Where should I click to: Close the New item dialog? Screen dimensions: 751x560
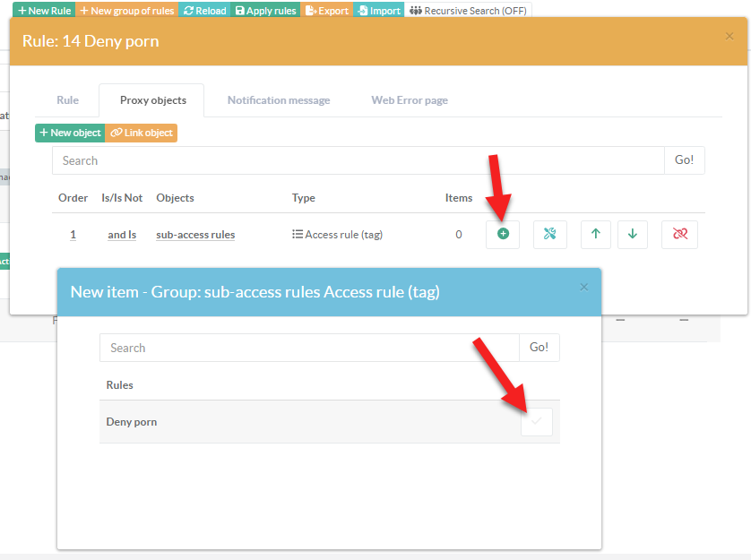[583, 288]
